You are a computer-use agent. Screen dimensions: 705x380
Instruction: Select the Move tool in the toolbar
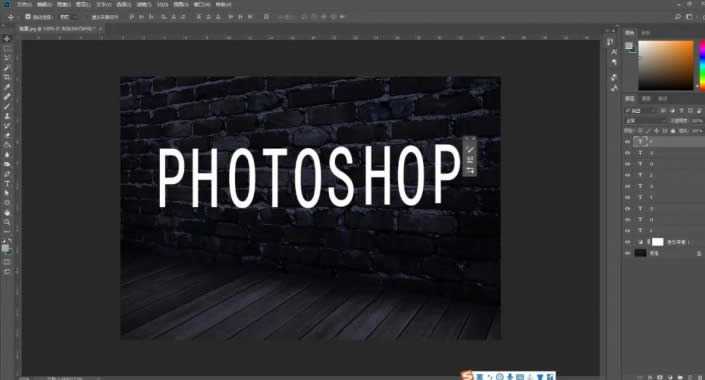pyautogui.click(x=7, y=39)
